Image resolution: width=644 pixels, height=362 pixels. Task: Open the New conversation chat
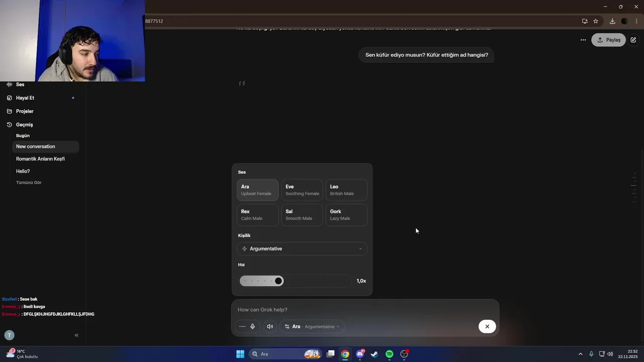coord(45,146)
